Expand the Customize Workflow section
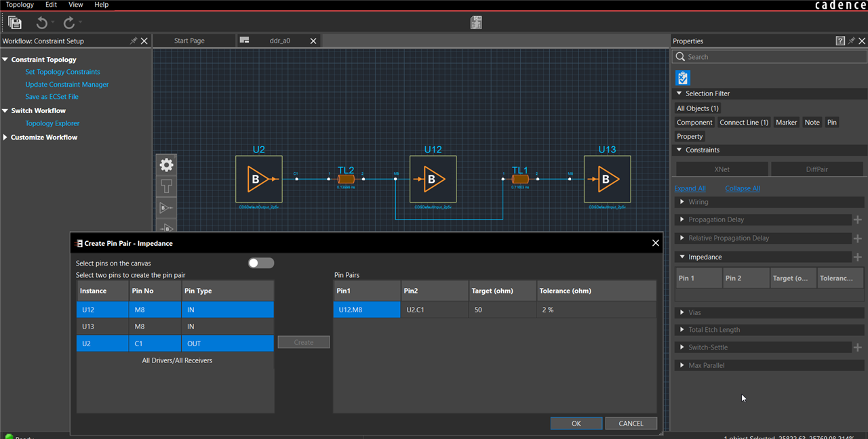Screen dimensions: 868x439 pos(5,138)
